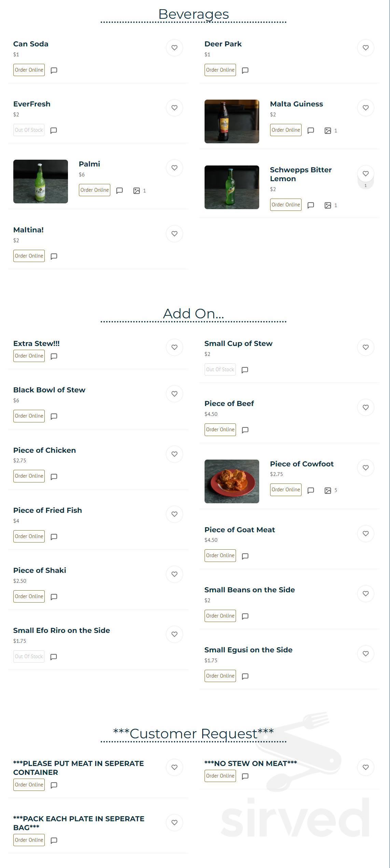This screenshot has width=390, height=868.
Task: Select the Beverages section header
Action: [x=193, y=14]
